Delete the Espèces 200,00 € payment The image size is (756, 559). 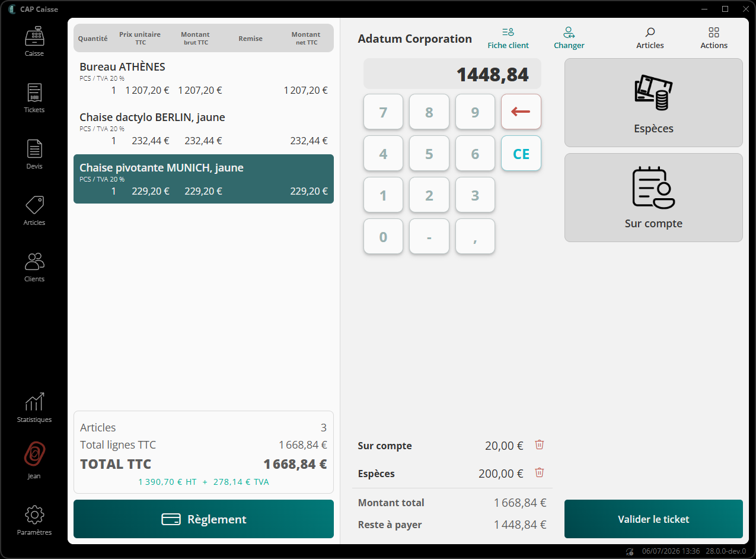pyautogui.click(x=539, y=472)
